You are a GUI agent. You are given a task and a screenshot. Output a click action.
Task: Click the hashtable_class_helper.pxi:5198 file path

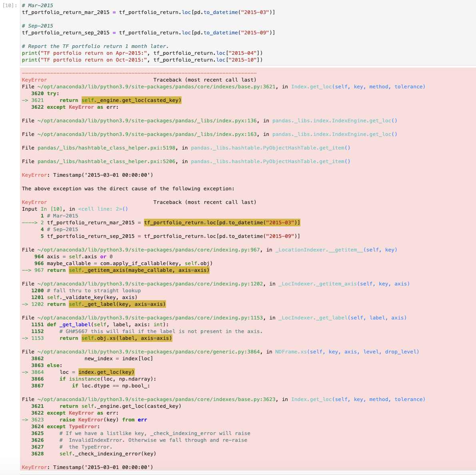106,148
